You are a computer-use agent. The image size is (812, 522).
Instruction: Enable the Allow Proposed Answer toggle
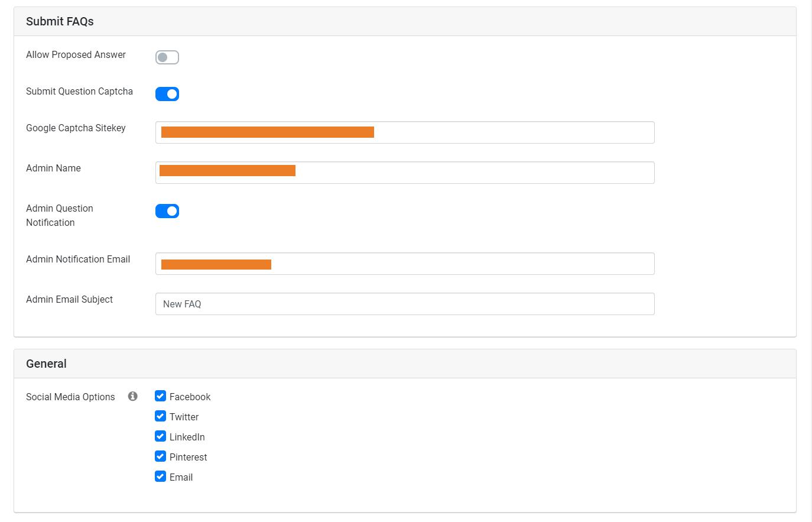(x=167, y=57)
